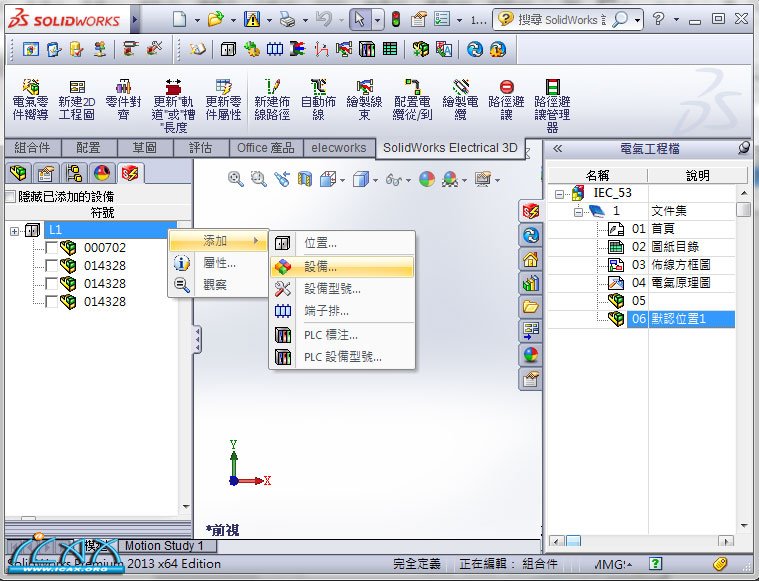Click the SolidWorks search input field
Image resolution: width=759 pixels, height=581 pixels.
pyautogui.click(x=562, y=20)
